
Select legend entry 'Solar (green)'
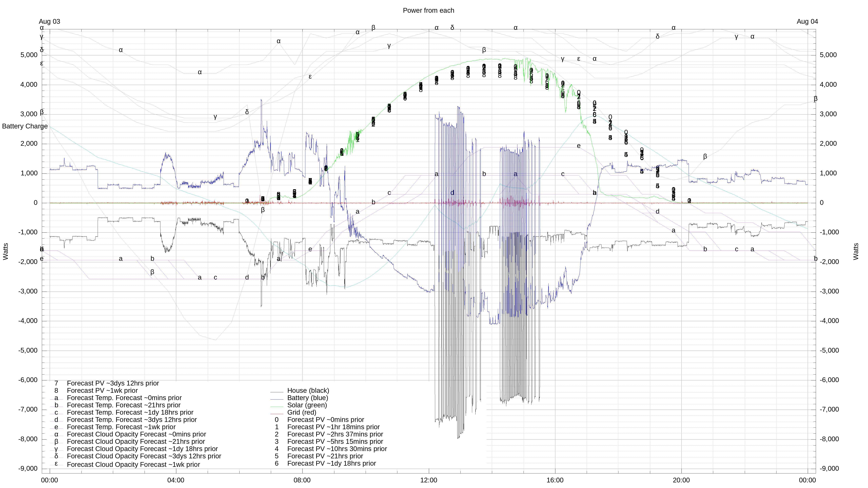coord(307,405)
